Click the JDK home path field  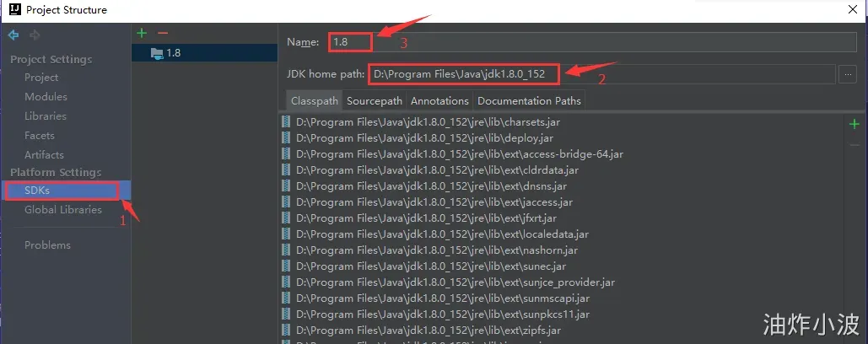(x=601, y=74)
